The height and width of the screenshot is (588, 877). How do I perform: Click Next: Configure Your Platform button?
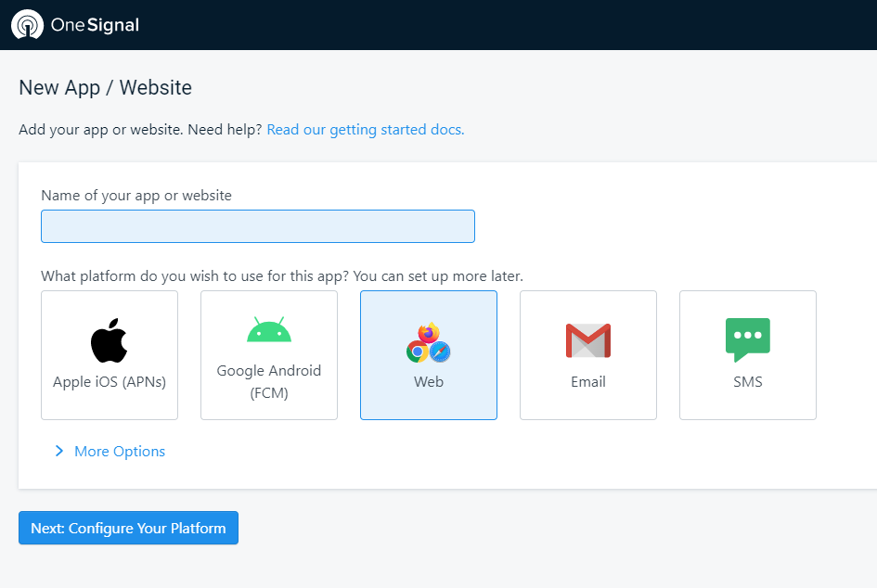(129, 528)
